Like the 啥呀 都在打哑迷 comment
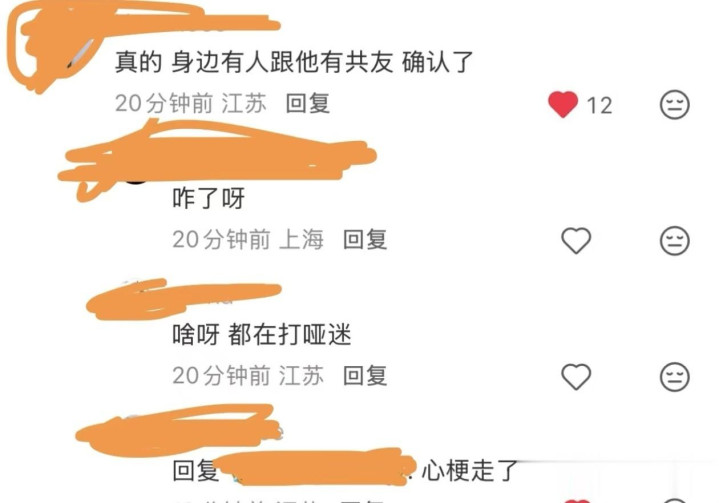719x503 pixels. click(x=576, y=376)
